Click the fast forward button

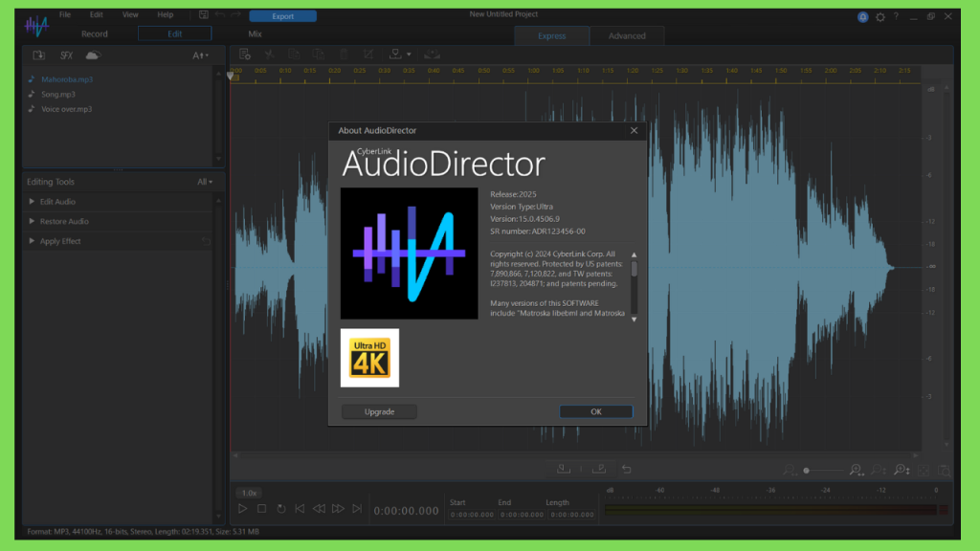pos(338,509)
